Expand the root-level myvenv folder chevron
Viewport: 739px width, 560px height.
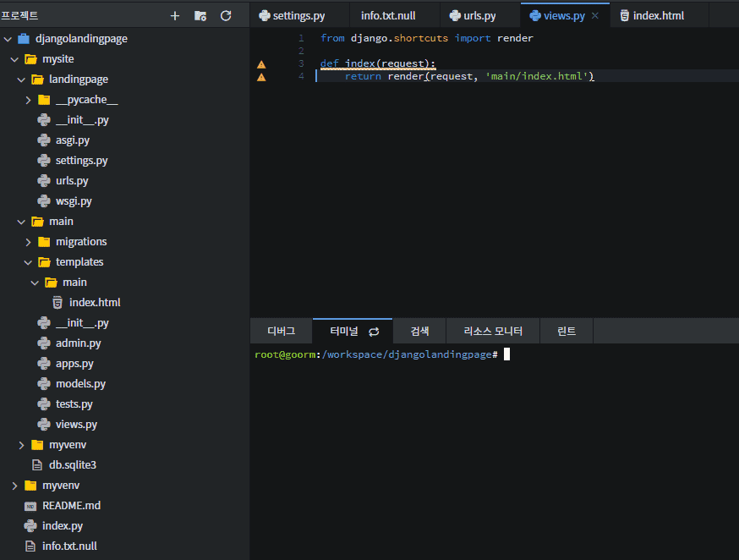coord(14,486)
